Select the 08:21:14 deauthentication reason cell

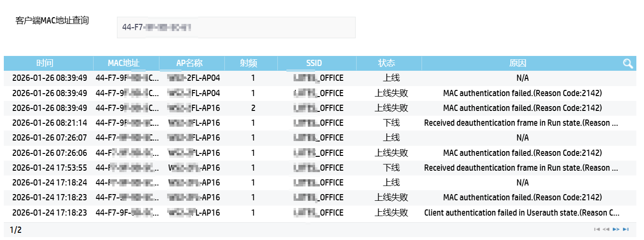click(521, 123)
